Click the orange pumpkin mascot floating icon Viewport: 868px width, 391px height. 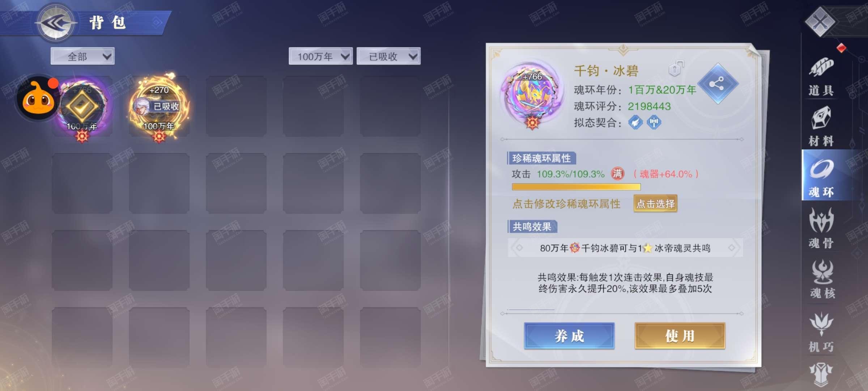pyautogui.click(x=38, y=98)
